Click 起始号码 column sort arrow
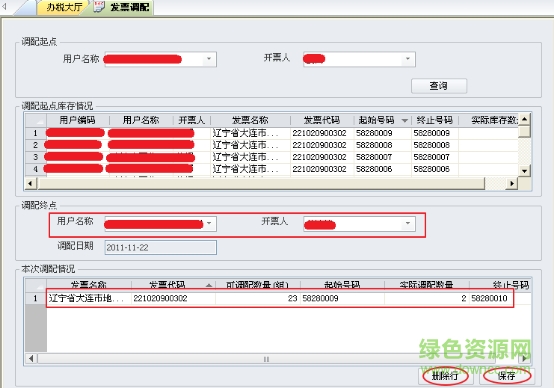The width and height of the screenshot is (554, 388). click(405, 121)
